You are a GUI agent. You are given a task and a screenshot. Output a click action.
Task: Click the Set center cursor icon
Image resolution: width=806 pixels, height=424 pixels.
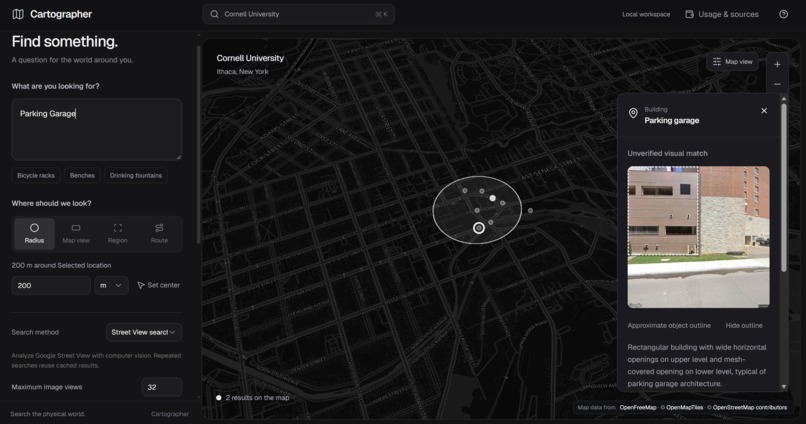pos(140,285)
